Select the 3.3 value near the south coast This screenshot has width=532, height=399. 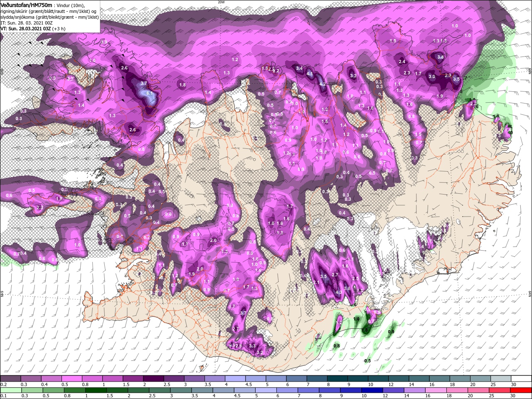(252, 346)
